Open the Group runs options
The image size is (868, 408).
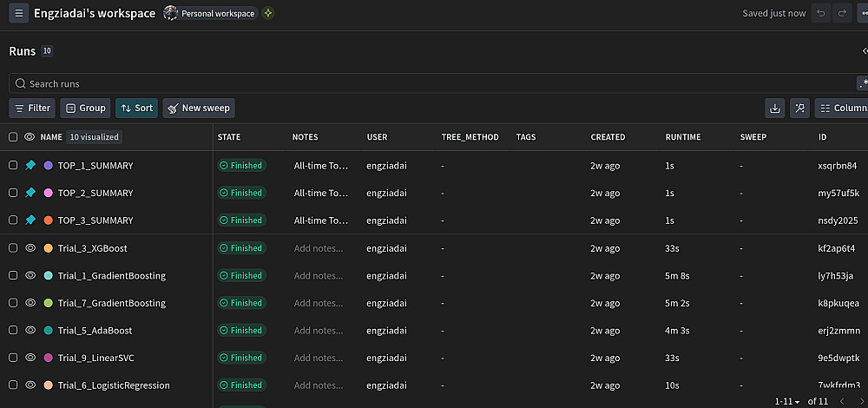click(x=86, y=109)
